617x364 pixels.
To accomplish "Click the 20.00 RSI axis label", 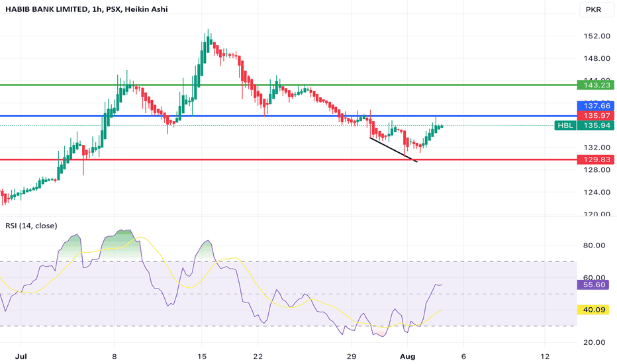I will (594, 342).
